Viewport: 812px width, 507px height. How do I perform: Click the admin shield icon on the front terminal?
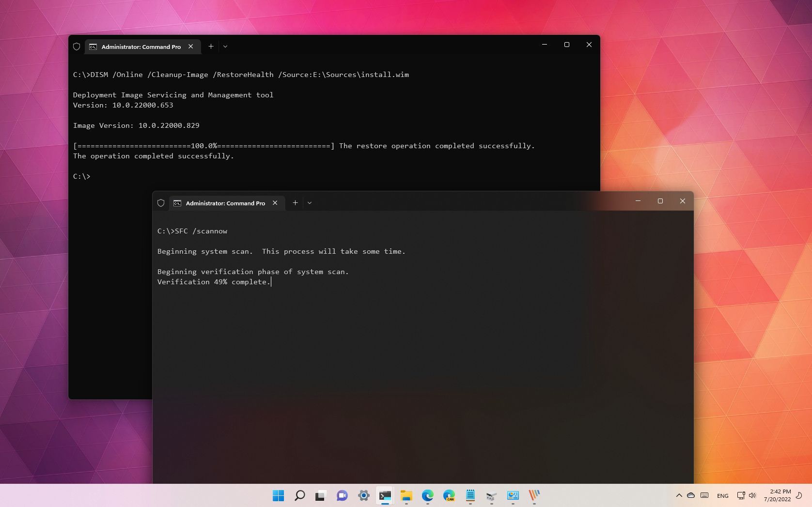[x=161, y=203]
